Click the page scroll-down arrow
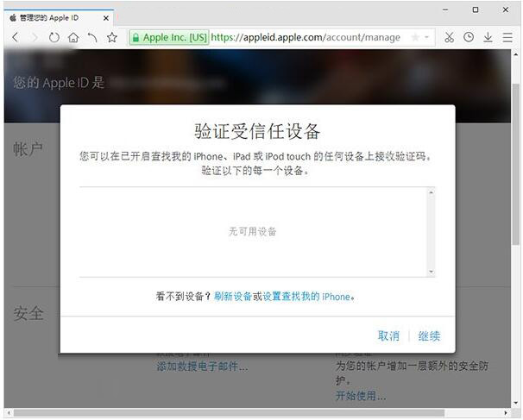The height and width of the screenshot is (420, 523). (515, 404)
